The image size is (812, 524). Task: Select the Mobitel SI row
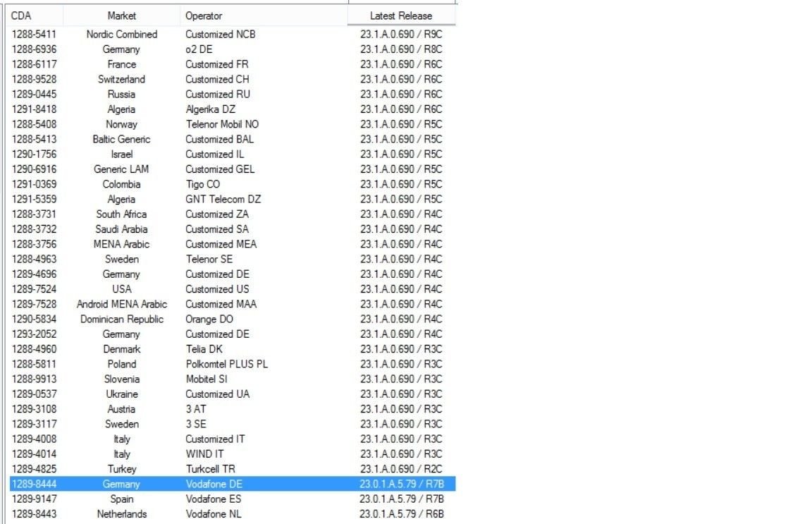tap(233, 379)
